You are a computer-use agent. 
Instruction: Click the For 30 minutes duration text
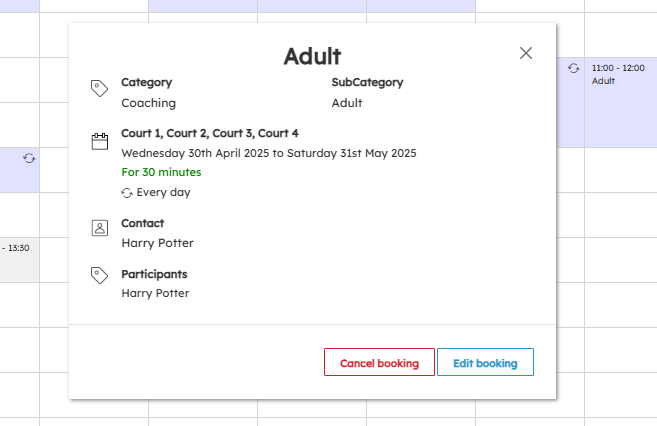pos(161,172)
